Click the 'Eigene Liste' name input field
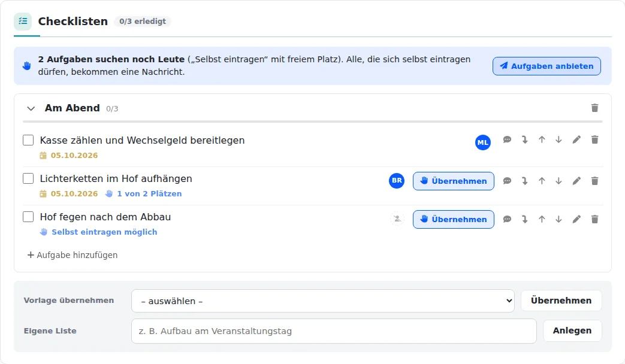This screenshot has width=625, height=364. pyautogui.click(x=334, y=331)
